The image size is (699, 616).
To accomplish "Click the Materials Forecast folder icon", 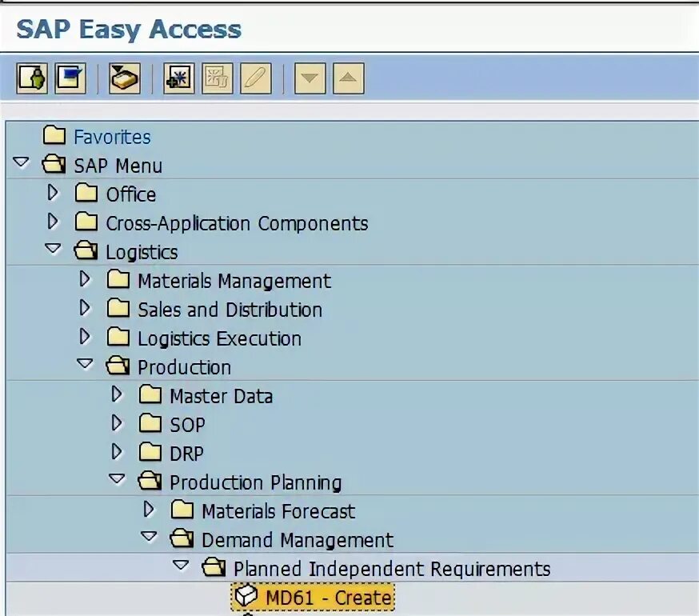I will pyautogui.click(x=183, y=510).
